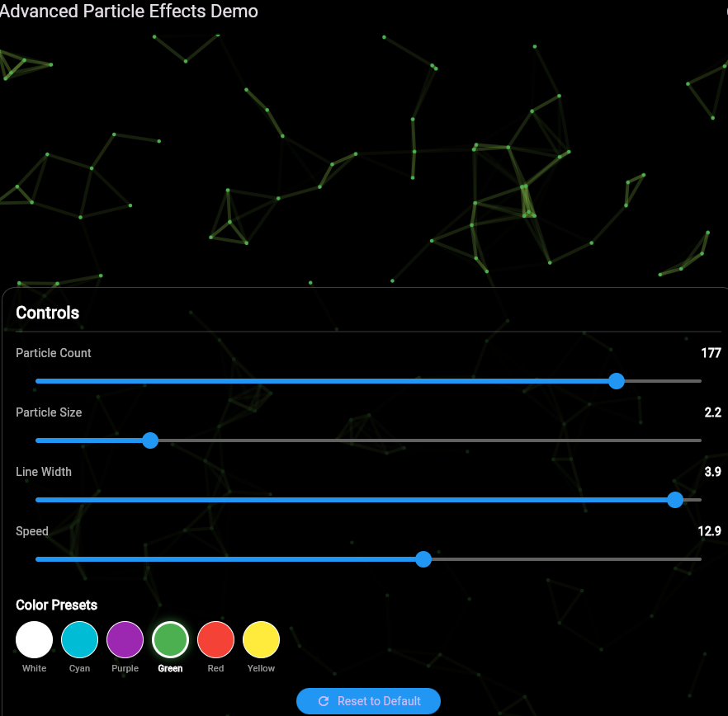Click the Particle Count slider handle
The image size is (728, 716).
click(616, 381)
